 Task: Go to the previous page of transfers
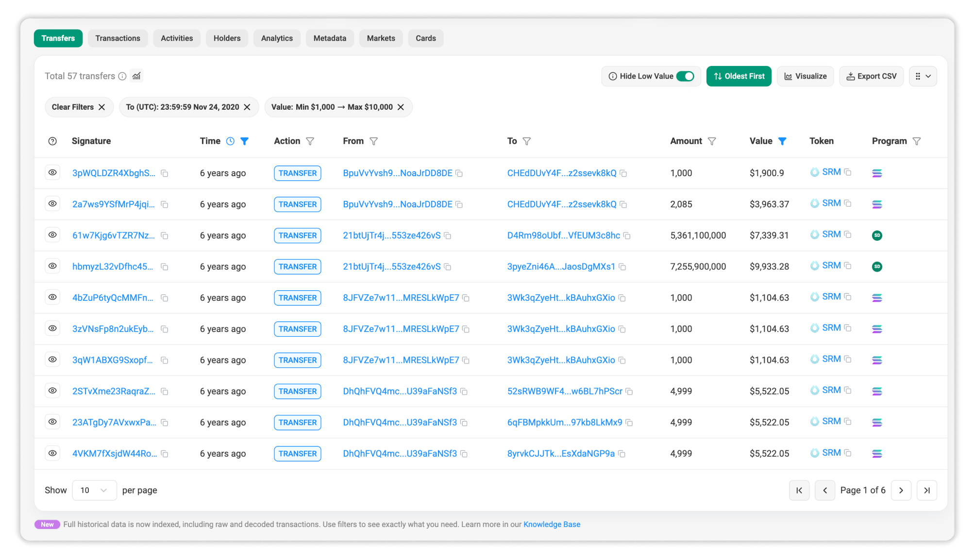pos(825,490)
